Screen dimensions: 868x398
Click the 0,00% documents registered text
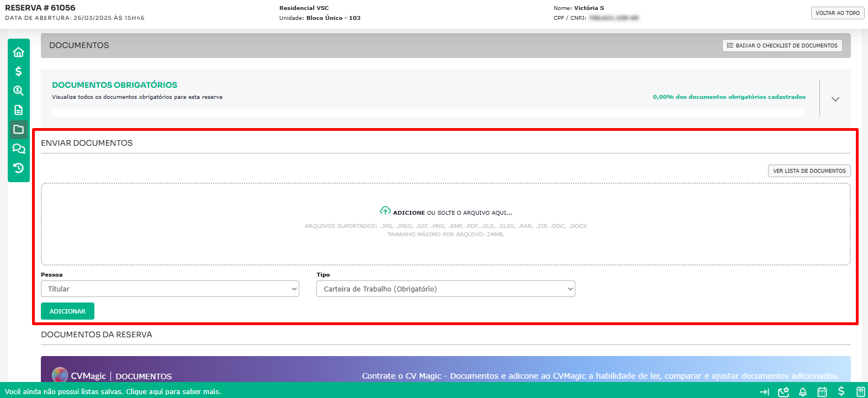click(729, 97)
